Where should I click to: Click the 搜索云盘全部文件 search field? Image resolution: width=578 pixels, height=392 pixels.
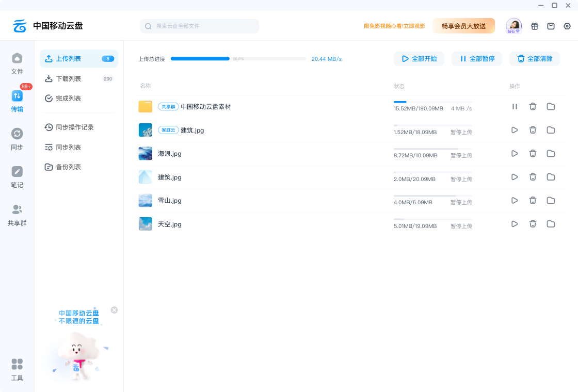200,26
